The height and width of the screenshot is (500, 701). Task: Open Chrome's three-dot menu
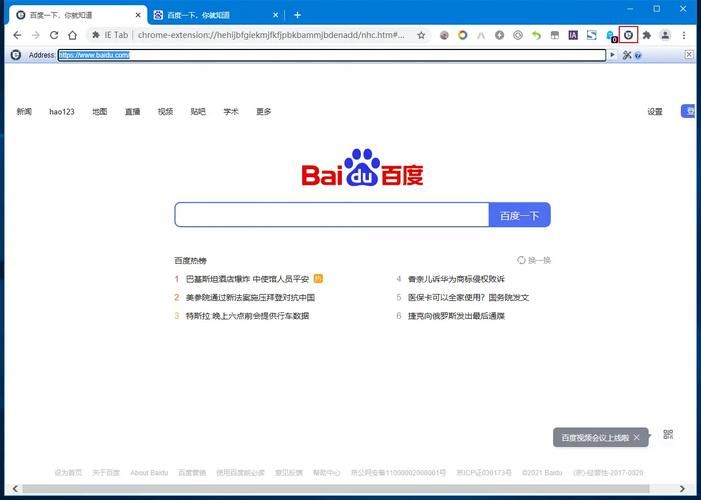[684, 35]
